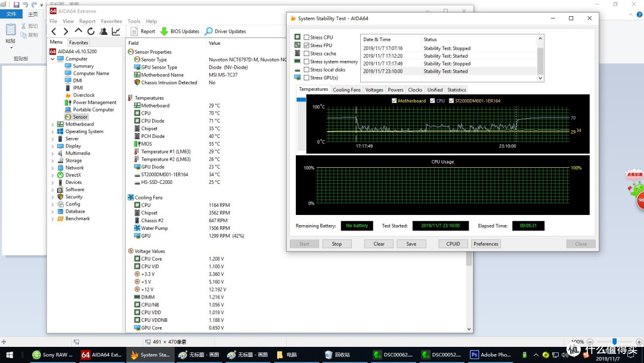Click the BIOS Updates green arrow icon
This screenshot has width=644, height=363.
[164, 31]
